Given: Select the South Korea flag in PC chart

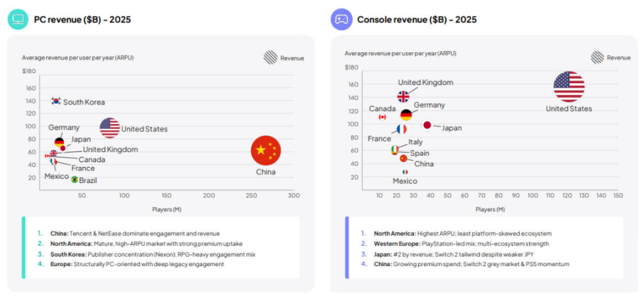Looking at the screenshot, I should [56, 101].
